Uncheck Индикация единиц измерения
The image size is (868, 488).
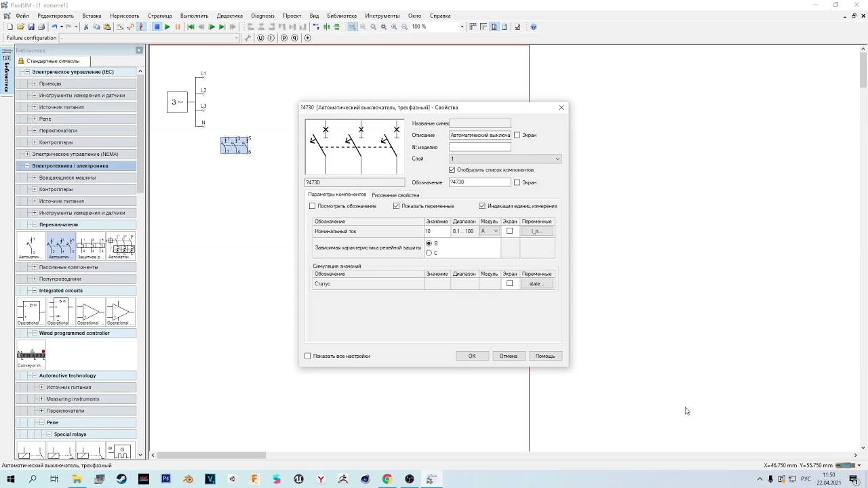coord(482,206)
